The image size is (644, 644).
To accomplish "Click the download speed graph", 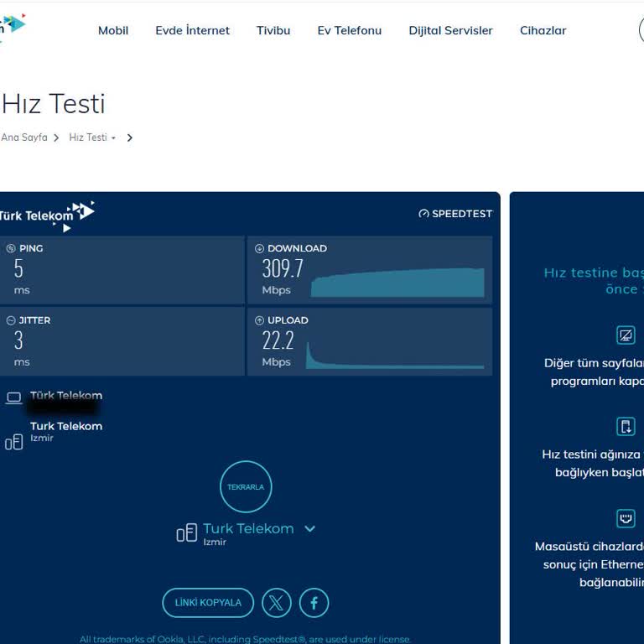I will coord(397,283).
